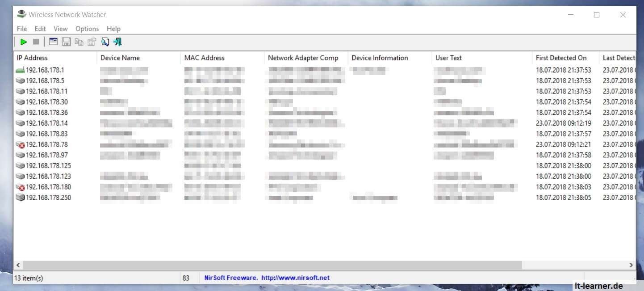This screenshot has width=644, height=291.
Task: Sort by the IP Address column header
Action: (x=32, y=58)
